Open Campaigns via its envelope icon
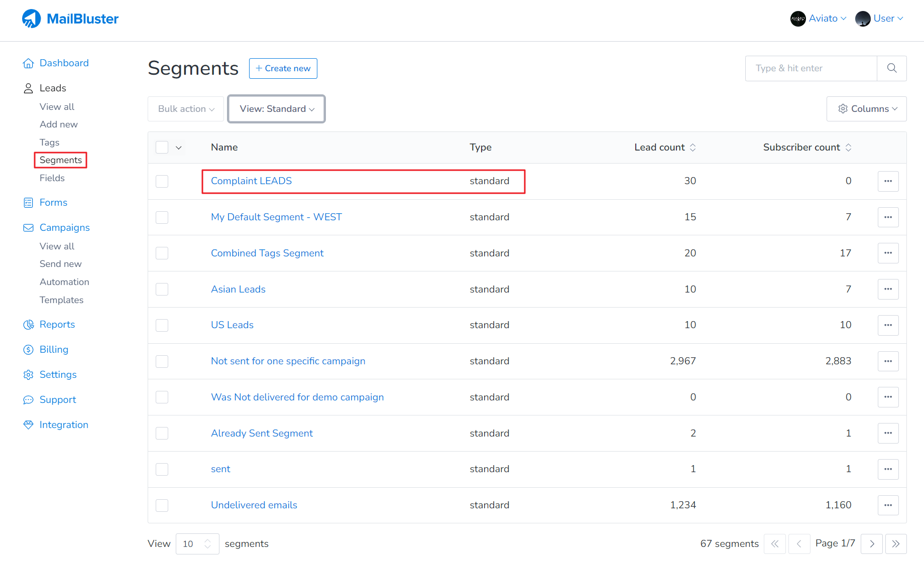 (x=29, y=227)
